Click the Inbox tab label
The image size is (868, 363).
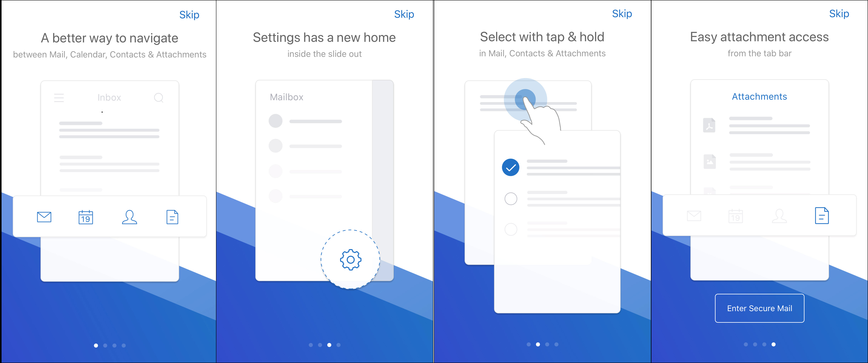point(110,97)
